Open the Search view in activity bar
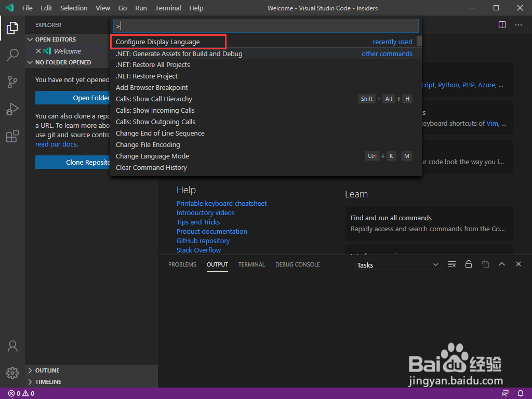 click(12, 55)
